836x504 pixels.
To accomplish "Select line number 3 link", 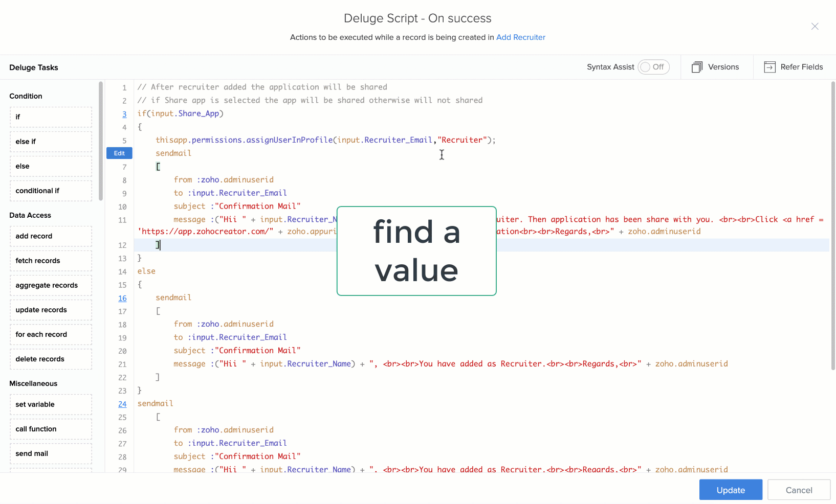I will (x=124, y=114).
